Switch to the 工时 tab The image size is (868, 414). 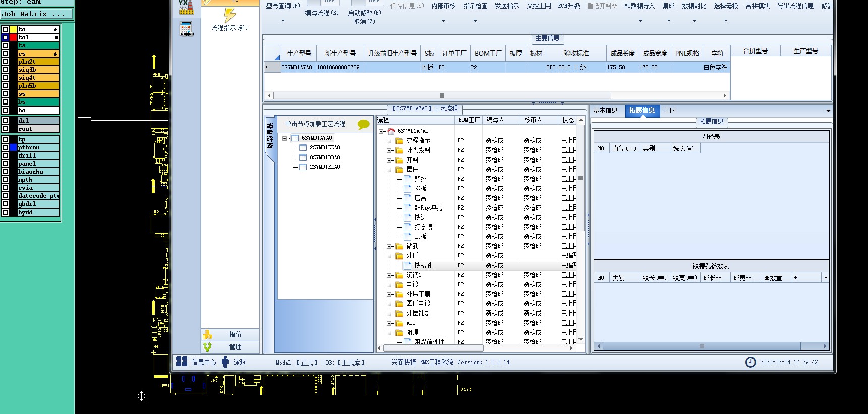point(670,111)
